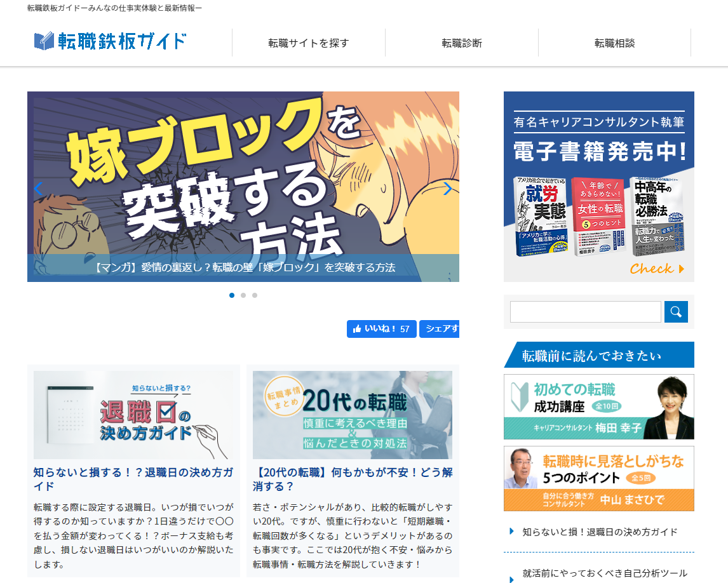Image resolution: width=728 pixels, height=583 pixels.
Task: Open the 【20代の転職】 article title link
Action: (x=353, y=479)
